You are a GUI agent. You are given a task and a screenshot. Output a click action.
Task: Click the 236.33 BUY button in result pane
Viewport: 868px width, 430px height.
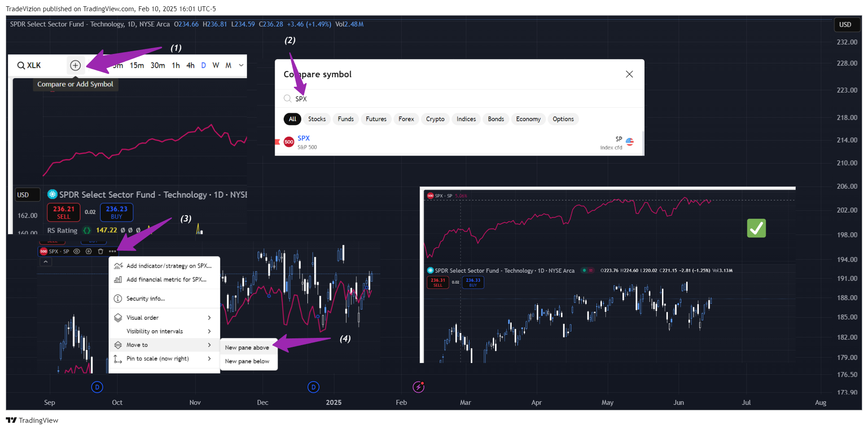(473, 282)
